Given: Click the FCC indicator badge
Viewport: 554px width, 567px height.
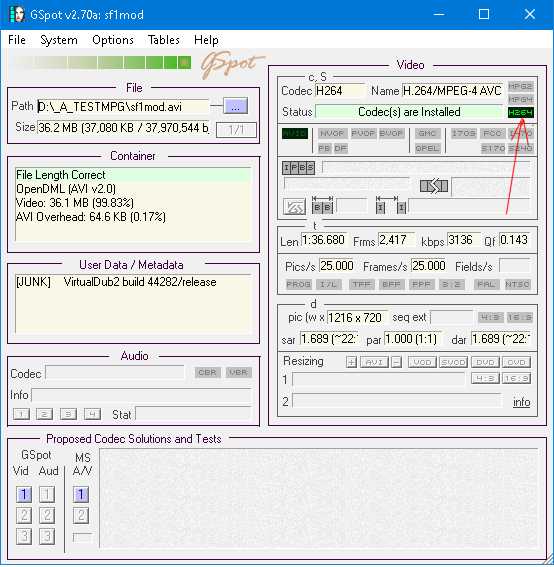Looking at the screenshot, I should click(492, 133).
